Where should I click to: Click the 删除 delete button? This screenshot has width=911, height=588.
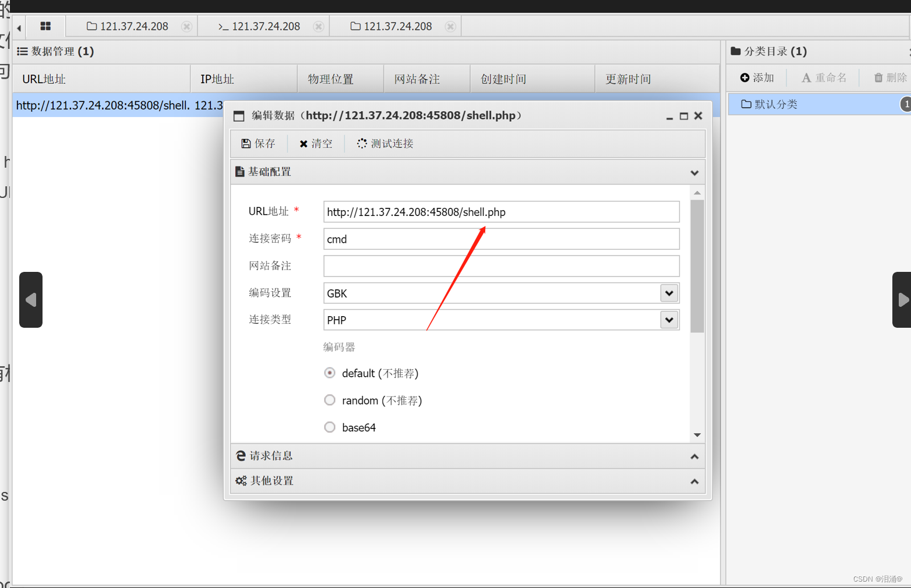click(x=891, y=77)
